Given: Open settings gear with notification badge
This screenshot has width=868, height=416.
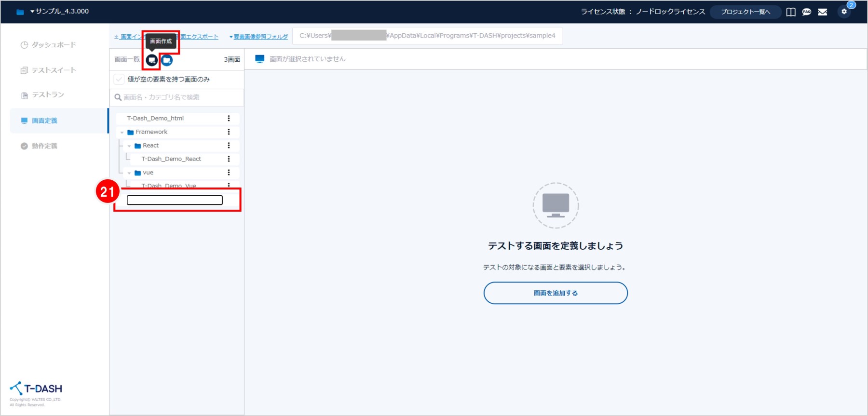Looking at the screenshot, I should pos(844,12).
